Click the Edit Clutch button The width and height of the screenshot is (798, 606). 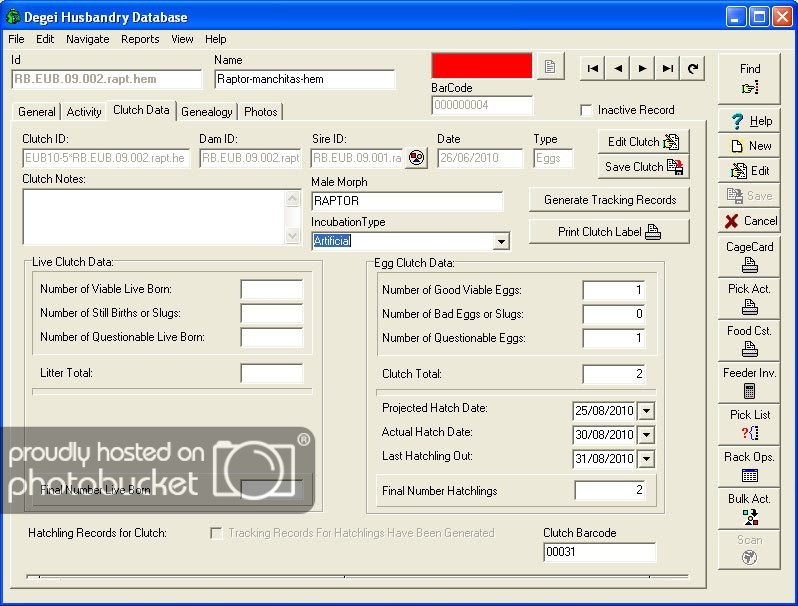point(643,142)
